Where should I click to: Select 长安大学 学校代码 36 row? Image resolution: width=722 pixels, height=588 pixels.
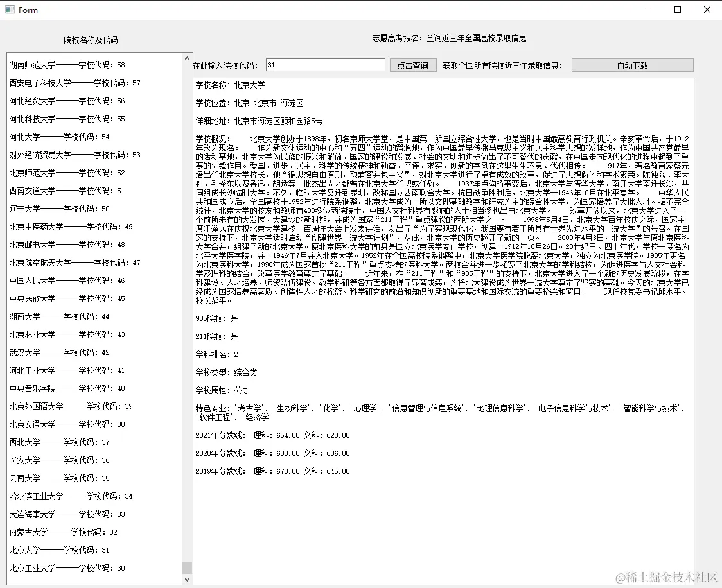click(x=59, y=460)
